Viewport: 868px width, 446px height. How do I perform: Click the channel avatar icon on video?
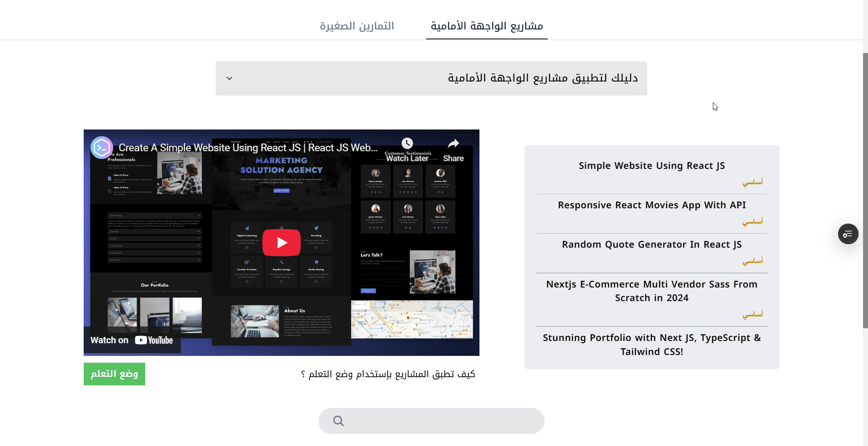(x=102, y=148)
